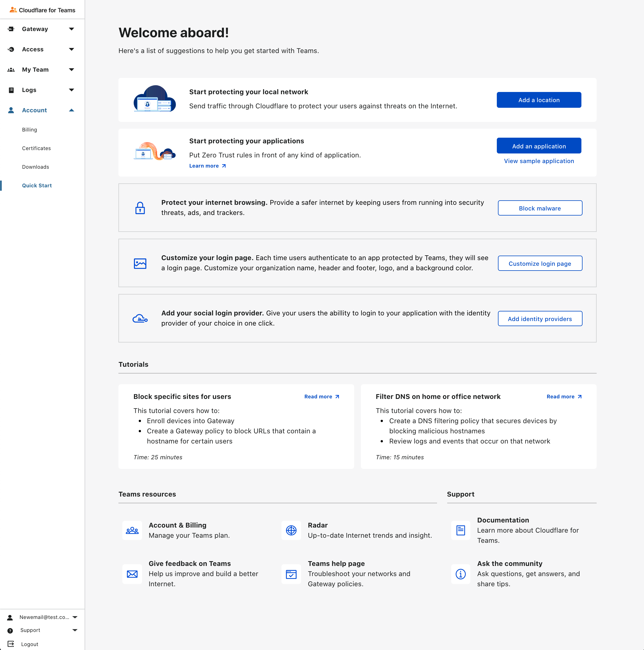Viewport: 644px width, 650px height.
Task: Click the Welcome aboard! heading
Action: click(x=173, y=33)
